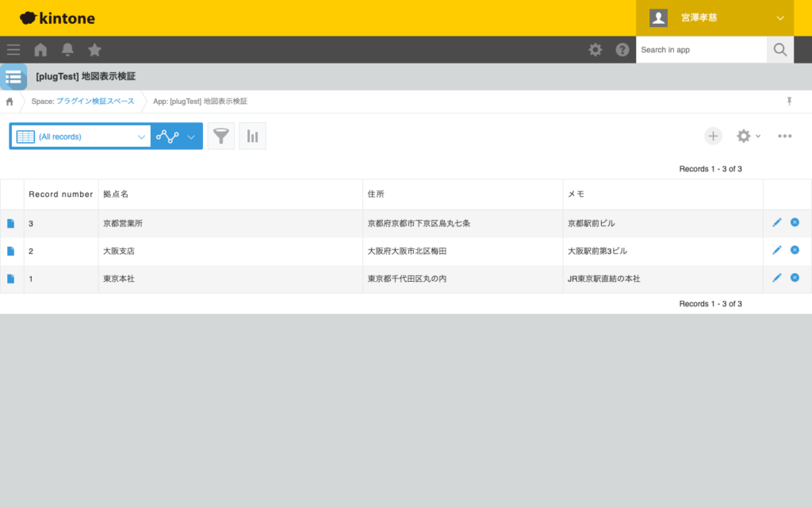Image resolution: width=812 pixels, height=508 pixels.
Task: Expand the graph view selector dropdown
Action: point(191,137)
